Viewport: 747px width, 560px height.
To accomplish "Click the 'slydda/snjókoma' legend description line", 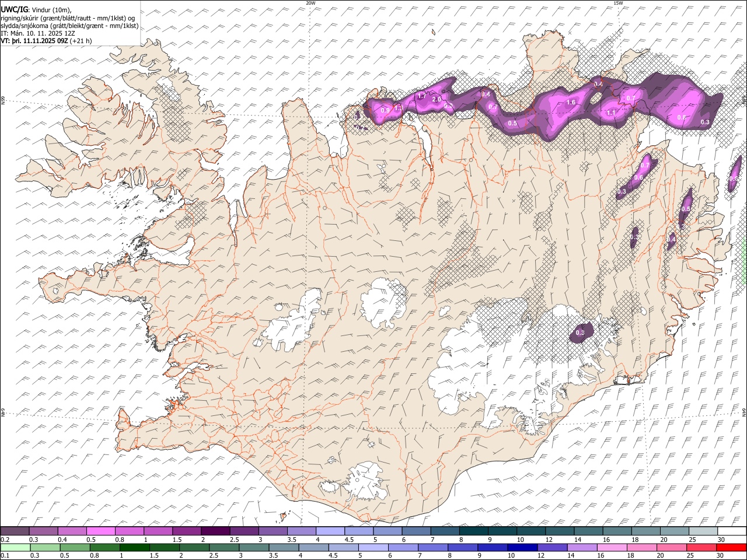I will [x=69, y=26].
